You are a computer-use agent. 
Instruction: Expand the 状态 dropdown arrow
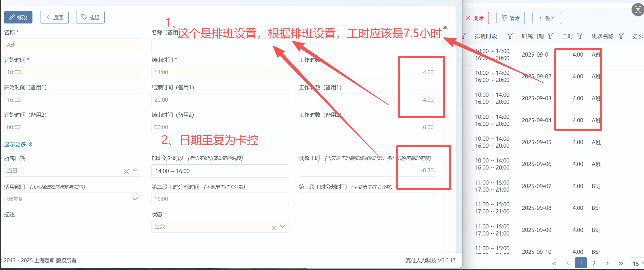[x=283, y=226]
